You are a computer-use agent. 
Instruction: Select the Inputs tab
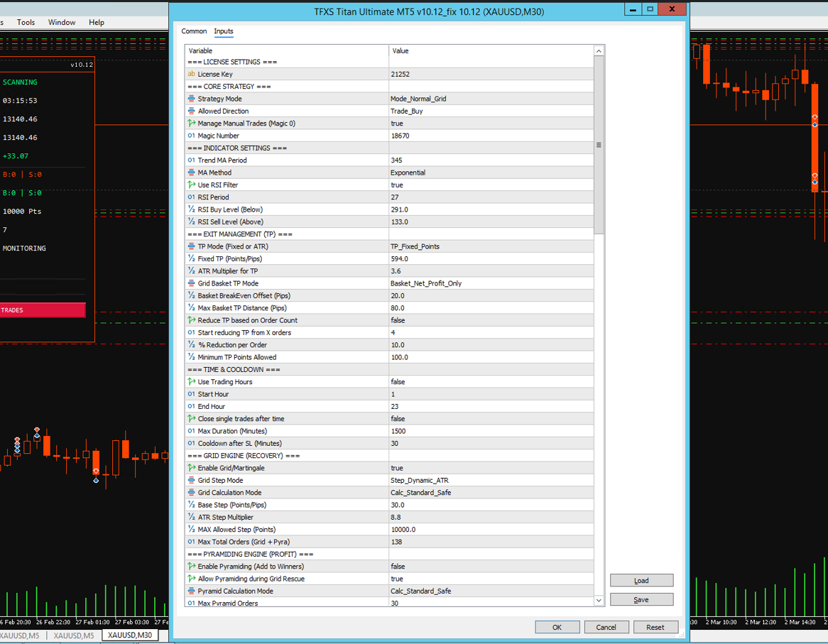click(x=224, y=31)
